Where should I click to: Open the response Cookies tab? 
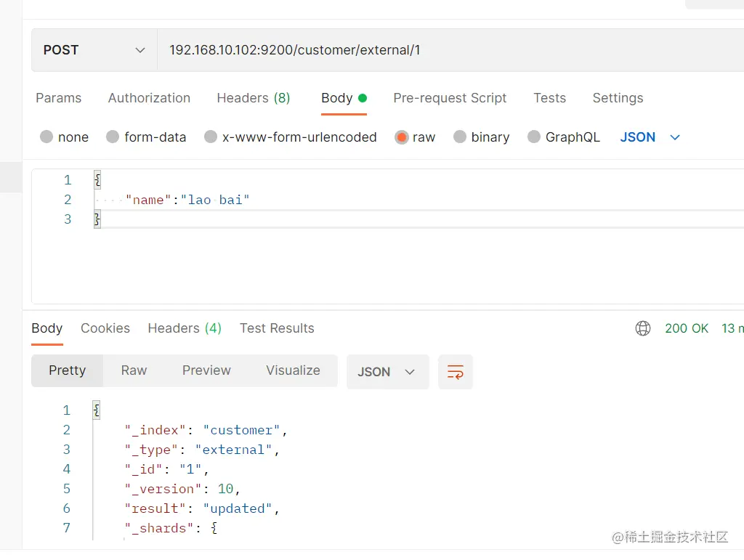[x=105, y=328]
